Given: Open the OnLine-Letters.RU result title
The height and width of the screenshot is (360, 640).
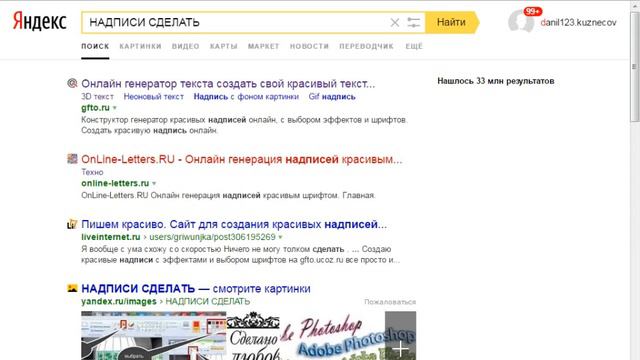Looking at the screenshot, I should point(242,159).
